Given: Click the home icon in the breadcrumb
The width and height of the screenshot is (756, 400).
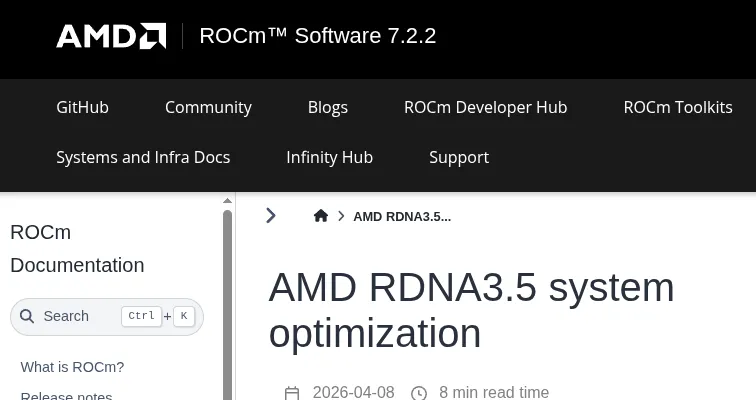Looking at the screenshot, I should click(x=321, y=216).
